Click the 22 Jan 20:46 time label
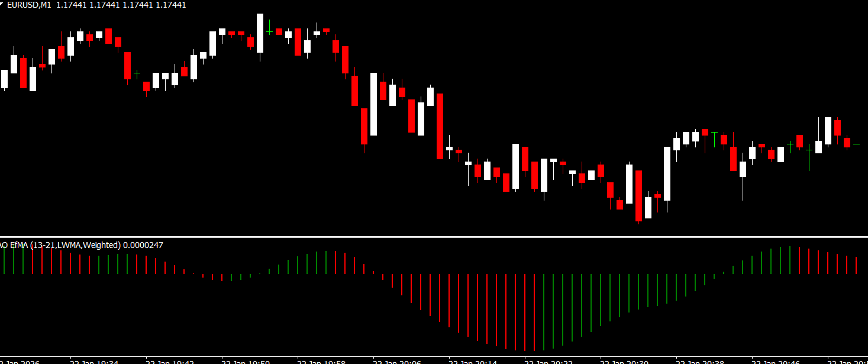The image size is (868, 364). point(776,361)
